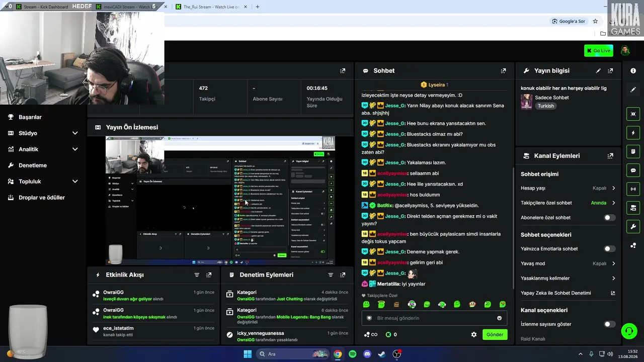Image resolution: width=644 pixels, height=362 pixels.
Task: Pick the first green follower emote
Action: click(366, 304)
